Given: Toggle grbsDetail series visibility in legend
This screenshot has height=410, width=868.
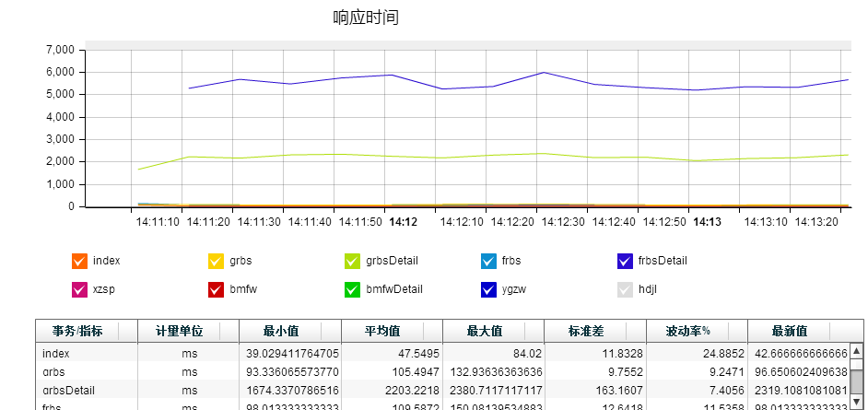Looking at the screenshot, I should point(352,261).
